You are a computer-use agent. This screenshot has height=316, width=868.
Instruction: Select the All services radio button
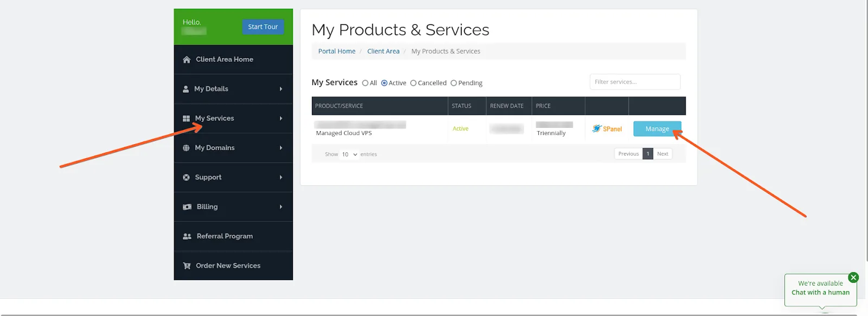point(365,83)
